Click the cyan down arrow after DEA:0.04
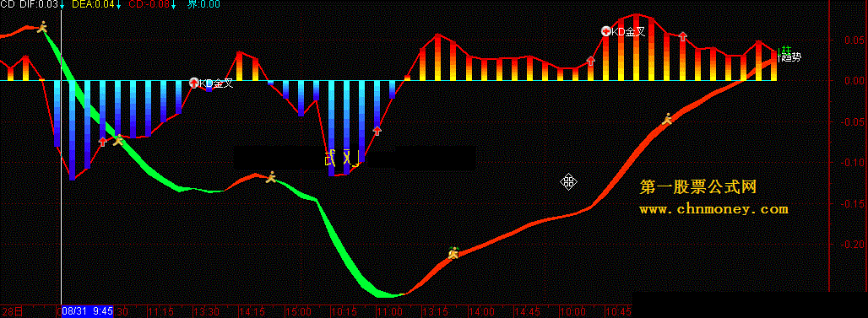The height and width of the screenshot is (318, 868). [118, 5]
